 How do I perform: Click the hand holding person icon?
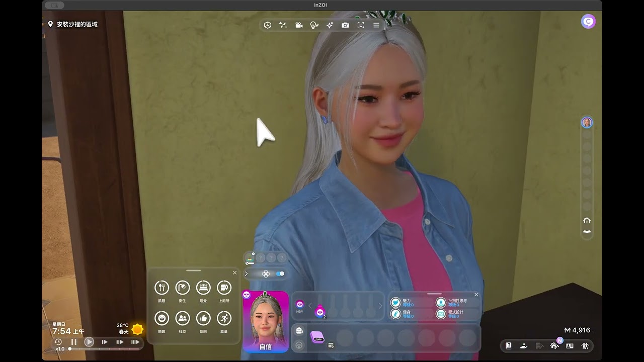coord(524,346)
